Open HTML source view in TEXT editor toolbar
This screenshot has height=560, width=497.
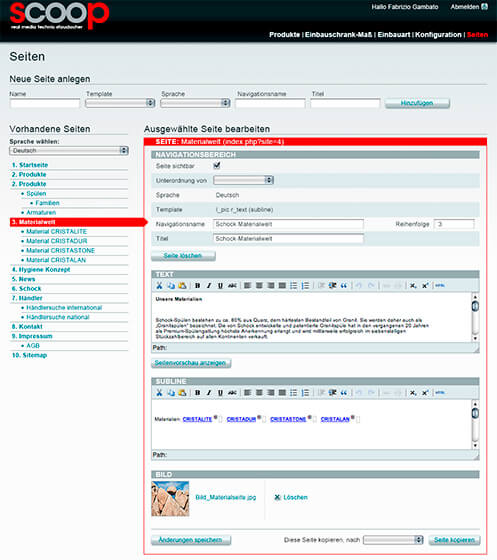440,286
